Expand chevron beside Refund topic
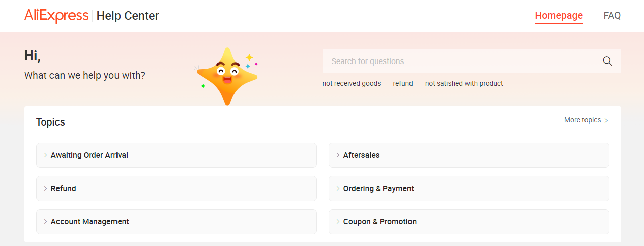 46,189
